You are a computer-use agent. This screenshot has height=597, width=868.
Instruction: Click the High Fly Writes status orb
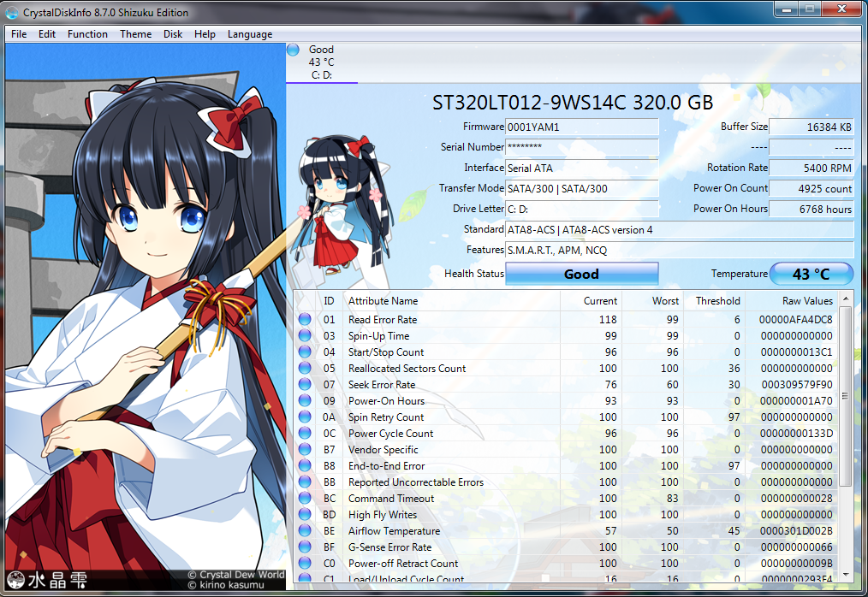[305, 514]
